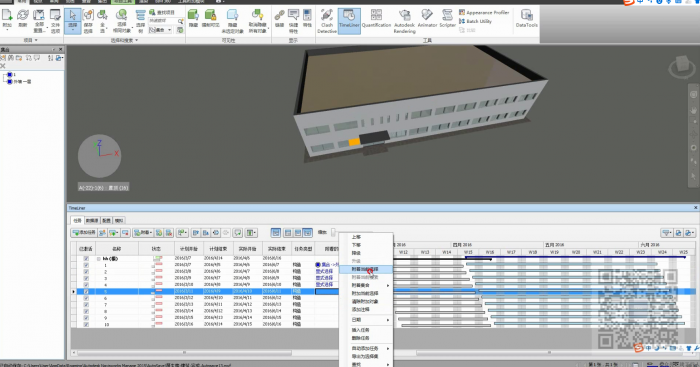The image size is (700, 367).
Task: Open the Clash Detective tool
Action: (x=327, y=21)
